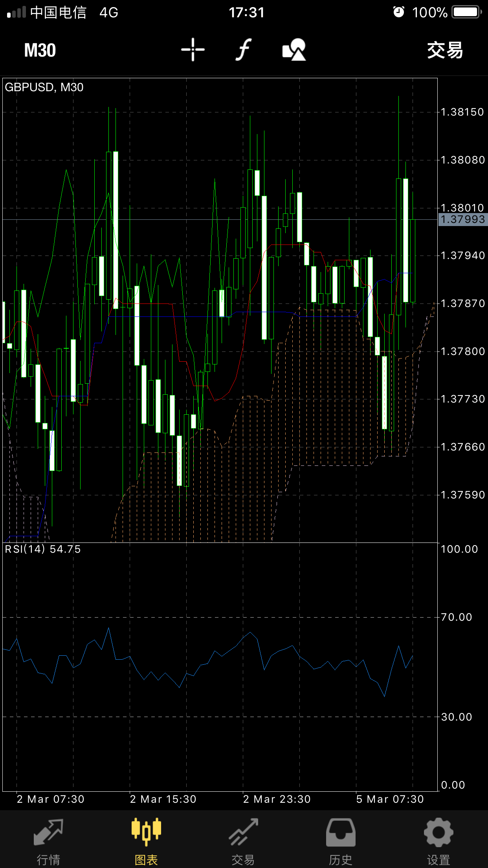The image size is (488, 868).
Task: Tap the RSI 100.00 scale label
Action: click(x=459, y=549)
